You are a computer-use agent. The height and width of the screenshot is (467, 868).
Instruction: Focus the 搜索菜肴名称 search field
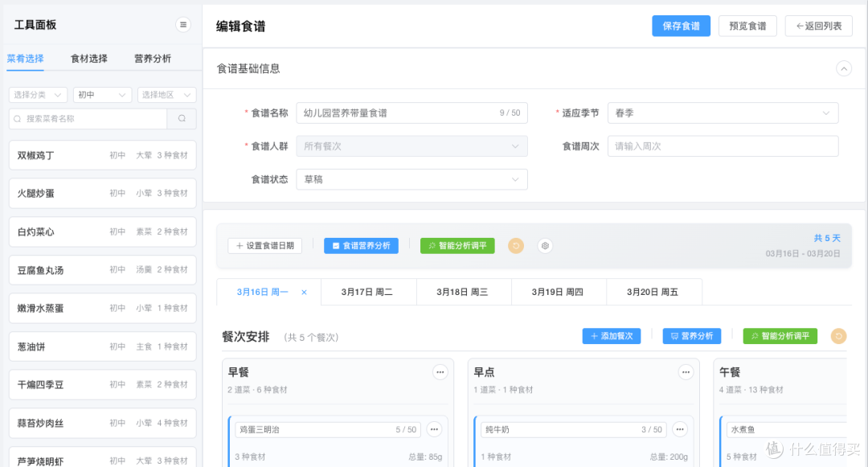(x=88, y=118)
